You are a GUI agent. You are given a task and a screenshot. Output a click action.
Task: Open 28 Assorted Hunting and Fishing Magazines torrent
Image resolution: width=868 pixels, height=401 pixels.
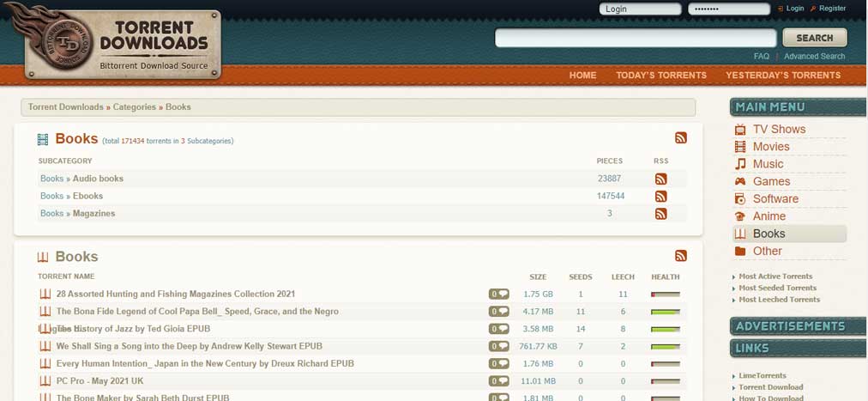click(x=176, y=295)
